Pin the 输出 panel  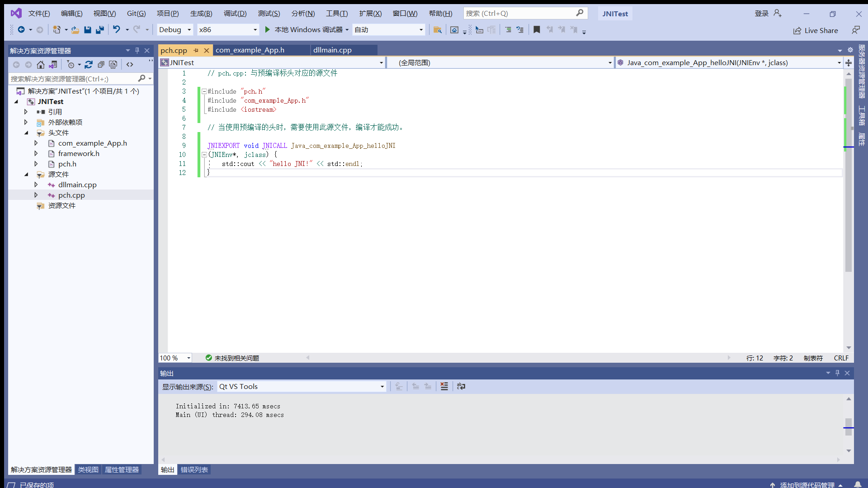[x=838, y=373]
